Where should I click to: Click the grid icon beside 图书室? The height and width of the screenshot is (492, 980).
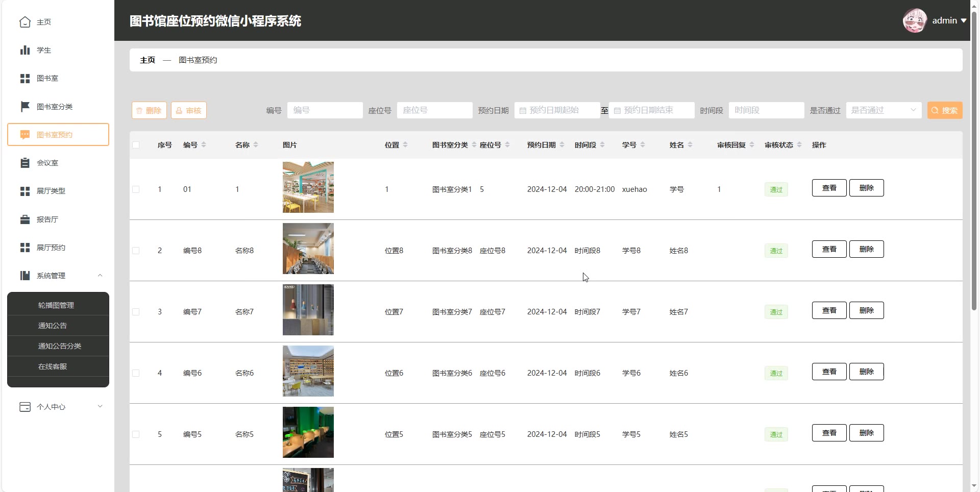[x=25, y=79]
